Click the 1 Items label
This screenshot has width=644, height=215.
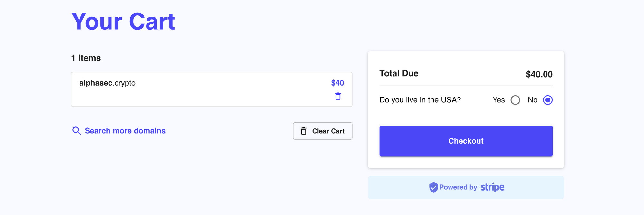86,58
